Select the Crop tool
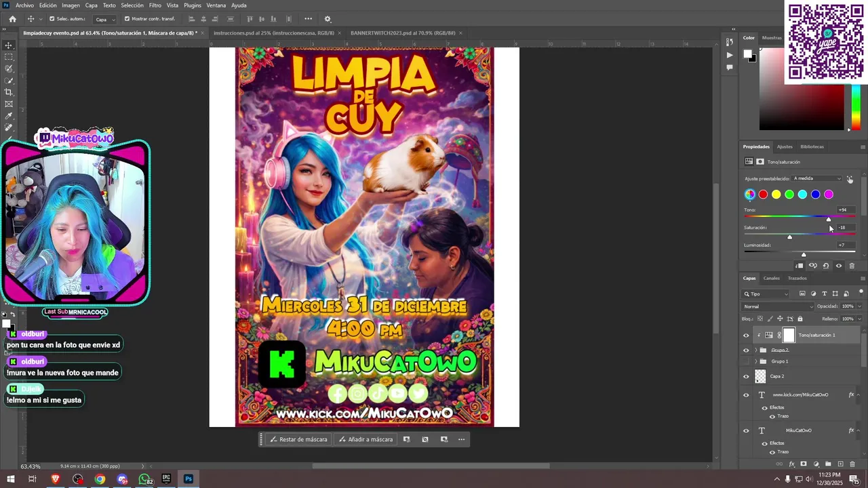868x488 pixels. tap(9, 92)
